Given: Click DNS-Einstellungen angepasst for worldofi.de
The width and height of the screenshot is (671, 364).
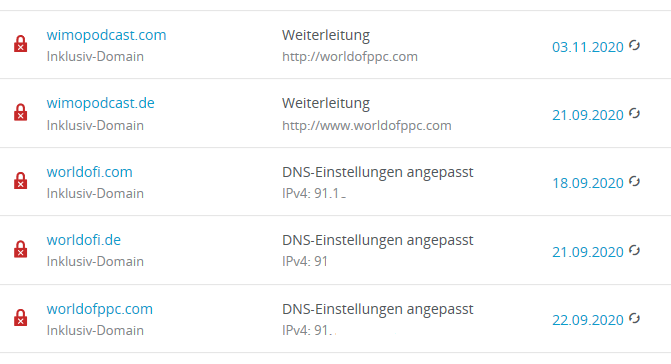Looking at the screenshot, I should [x=377, y=240].
